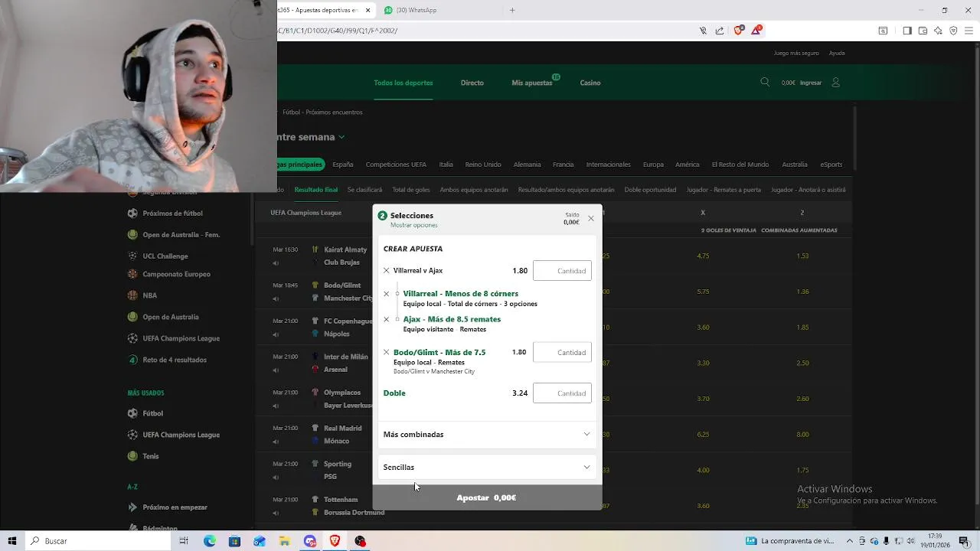Open File Explorer from taskbar
Screen dimensions: 980x551
[x=285, y=541]
